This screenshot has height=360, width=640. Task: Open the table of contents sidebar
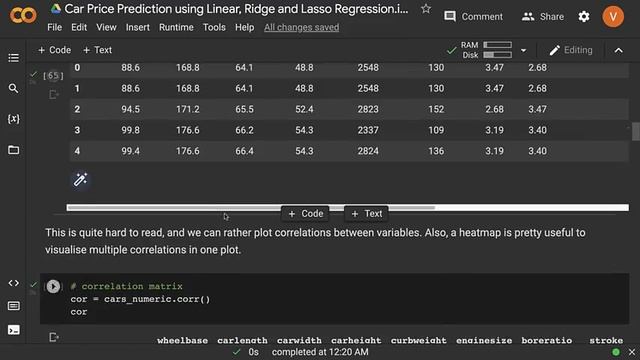(x=13, y=58)
